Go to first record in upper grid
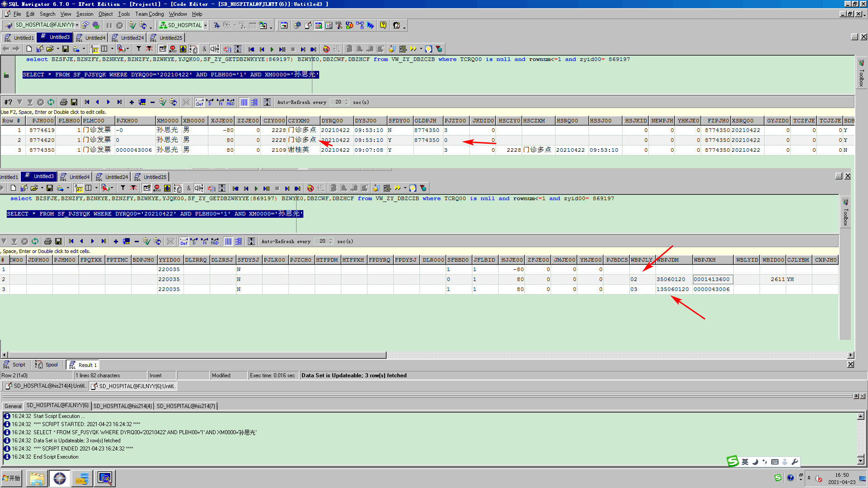This screenshot has width=868, height=488. coord(87,102)
